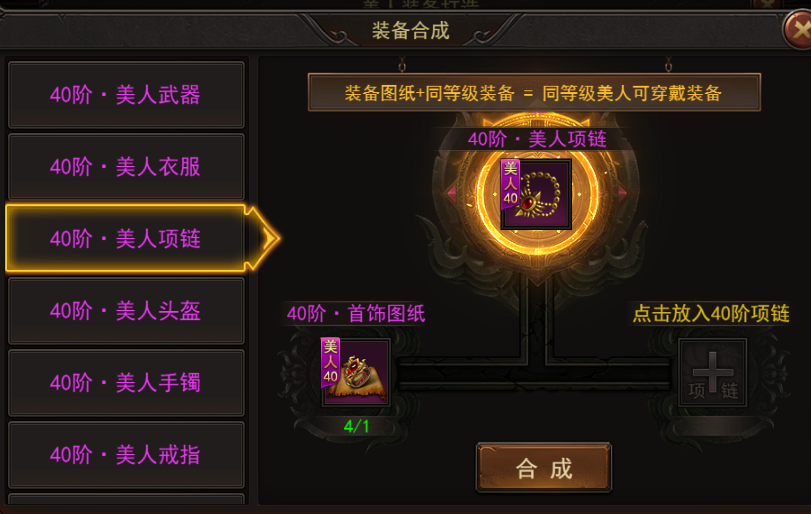Select the 40阶·美人项链 tab
811x514 pixels.
point(126,238)
